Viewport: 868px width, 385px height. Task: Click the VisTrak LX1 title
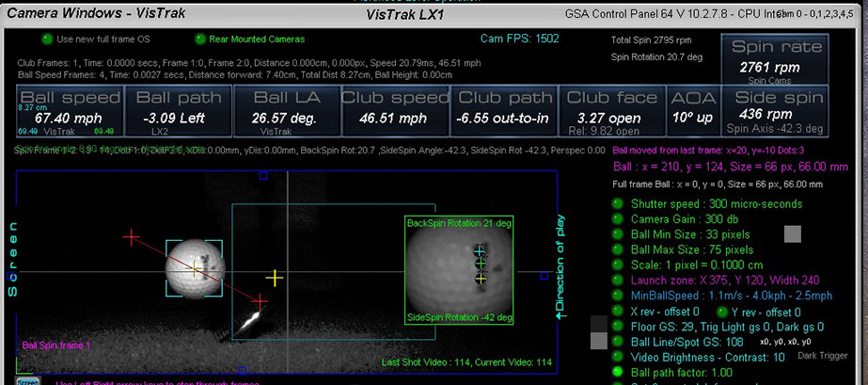point(404,14)
